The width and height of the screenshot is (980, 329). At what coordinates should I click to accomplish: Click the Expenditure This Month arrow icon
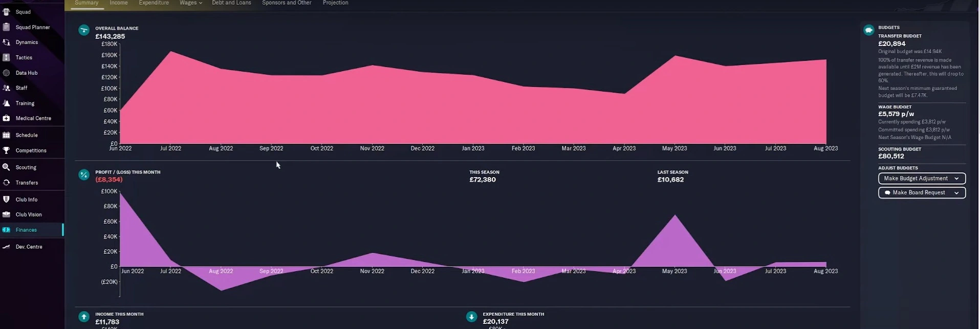click(x=471, y=317)
